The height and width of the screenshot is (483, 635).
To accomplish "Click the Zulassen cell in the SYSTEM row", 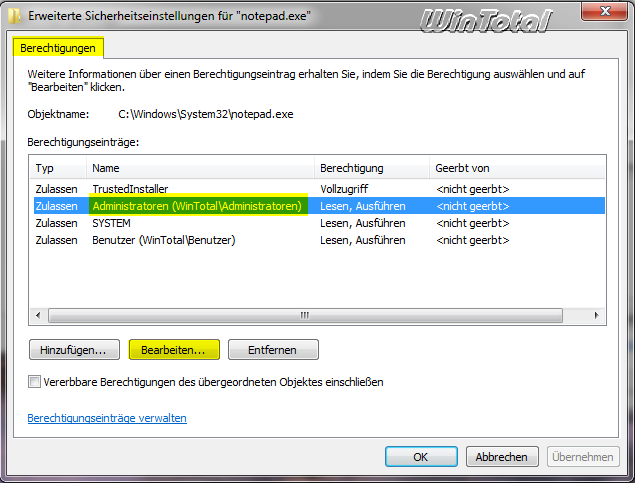I will pos(56,223).
